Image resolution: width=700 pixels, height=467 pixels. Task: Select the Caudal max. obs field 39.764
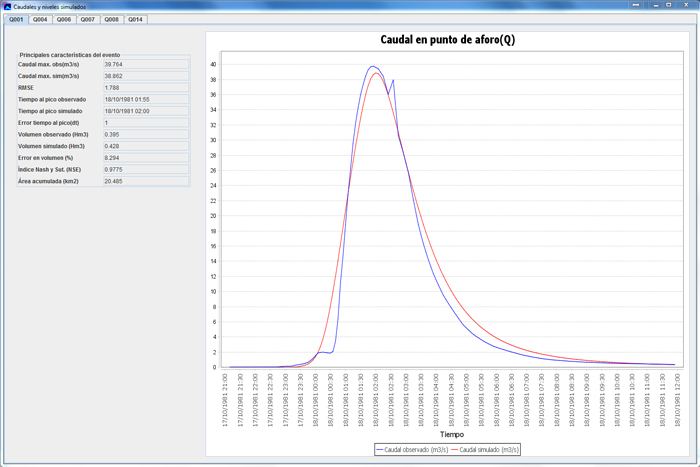[x=146, y=64]
